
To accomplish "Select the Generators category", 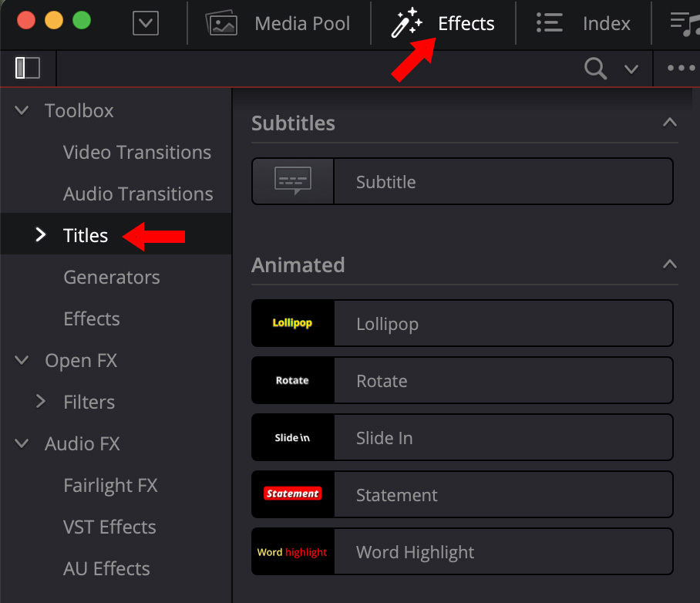I will (x=111, y=277).
